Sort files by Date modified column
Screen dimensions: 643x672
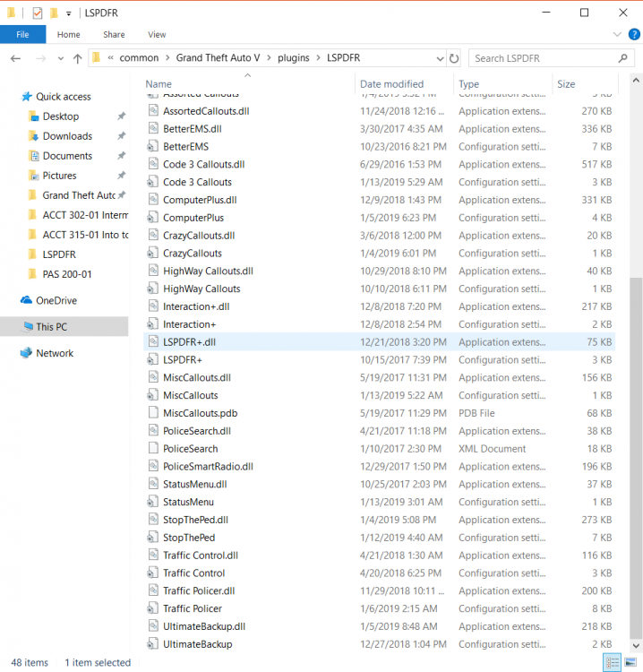(x=391, y=84)
